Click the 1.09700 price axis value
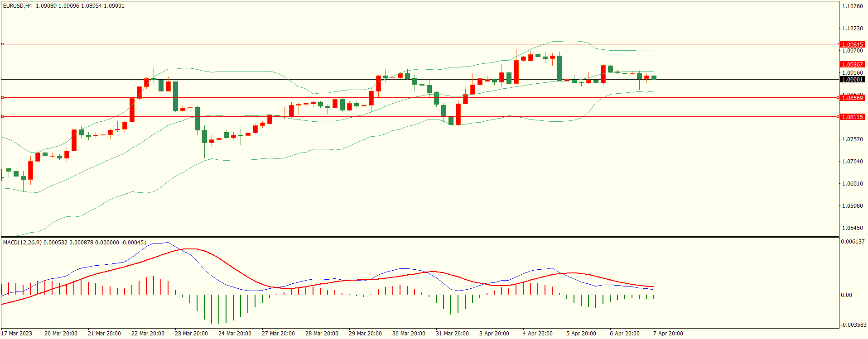This screenshot has width=868, height=339. 852,51
